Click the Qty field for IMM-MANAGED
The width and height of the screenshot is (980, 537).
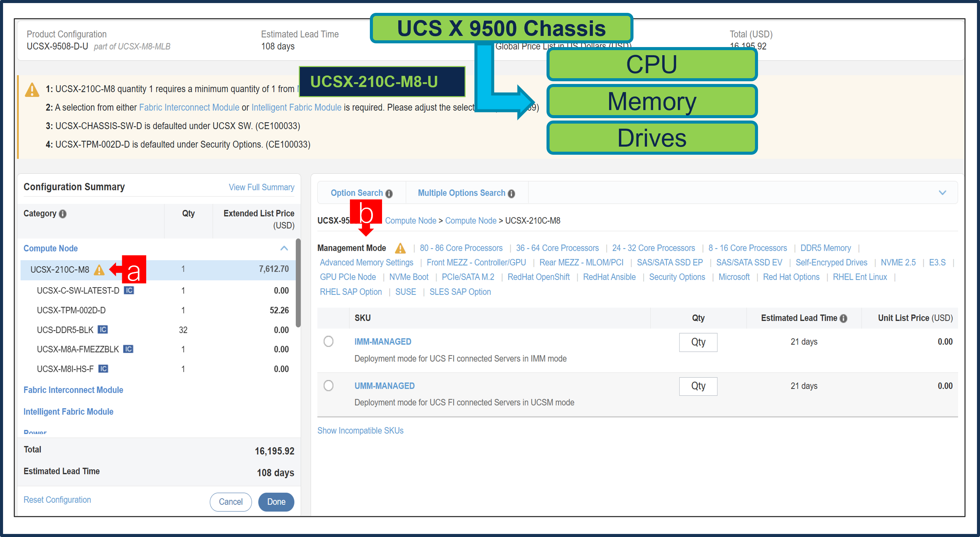pyautogui.click(x=698, y=342)
